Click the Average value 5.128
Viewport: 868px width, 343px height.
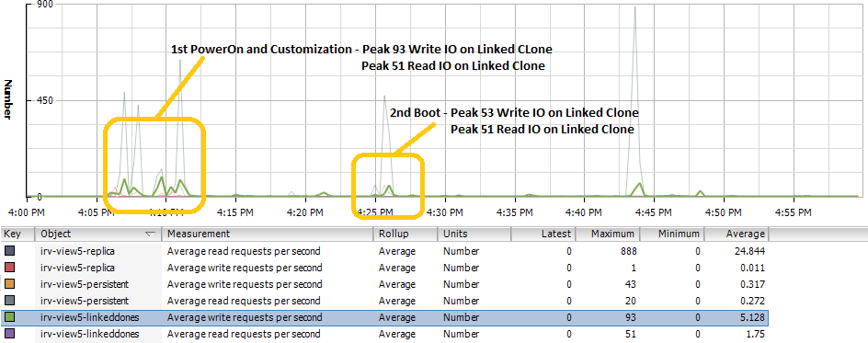click(754, 317)
